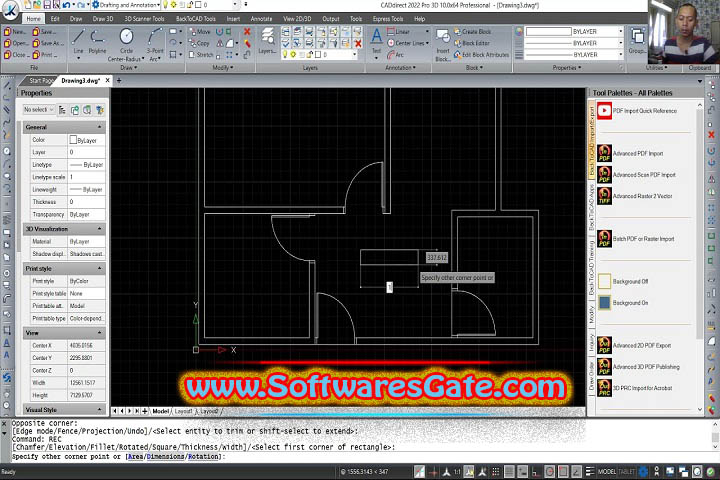Toggle TABLET mode in status bar
720x480 pixels.
[x=627, y=472]
